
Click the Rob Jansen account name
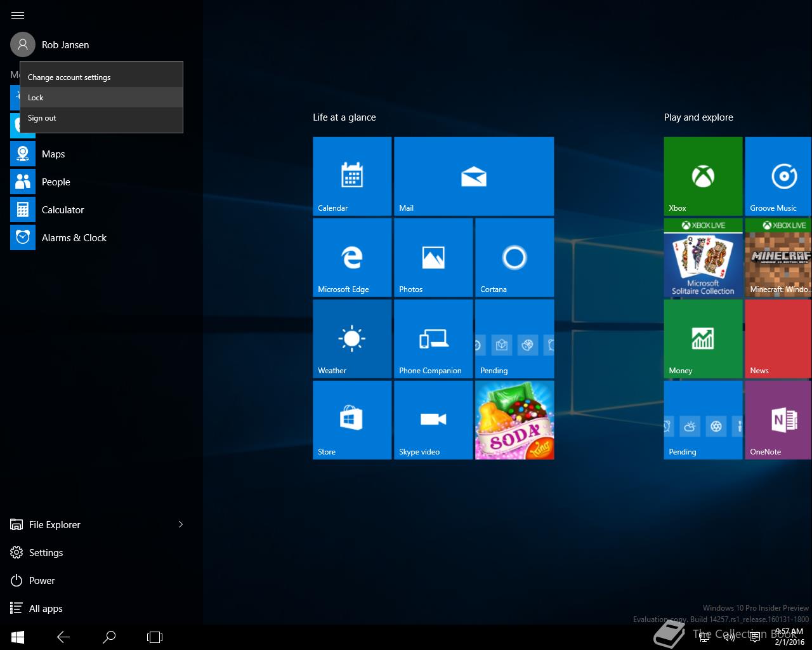pos(65,45)
